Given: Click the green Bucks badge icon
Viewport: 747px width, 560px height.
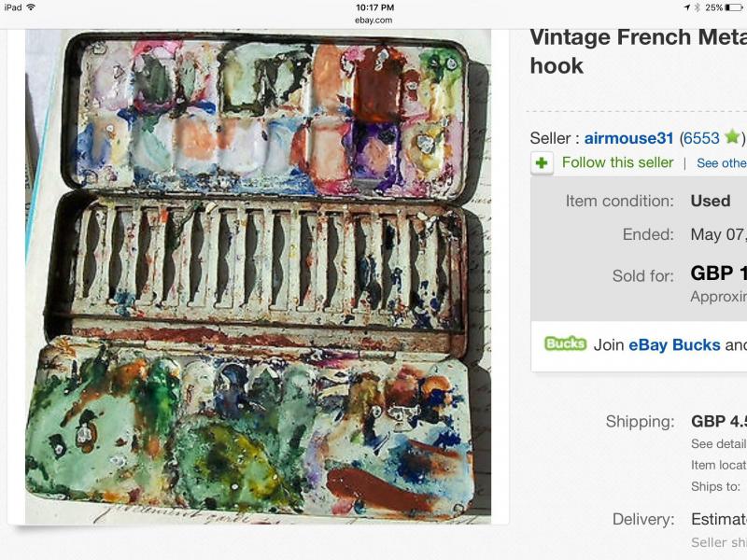Looking at the screenshot, I should point(566,343).
